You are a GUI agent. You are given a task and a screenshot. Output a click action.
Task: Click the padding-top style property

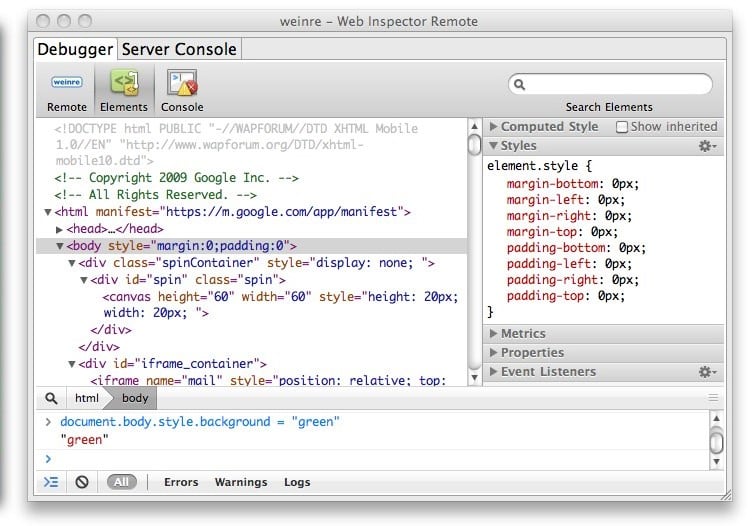coord(566,296)
